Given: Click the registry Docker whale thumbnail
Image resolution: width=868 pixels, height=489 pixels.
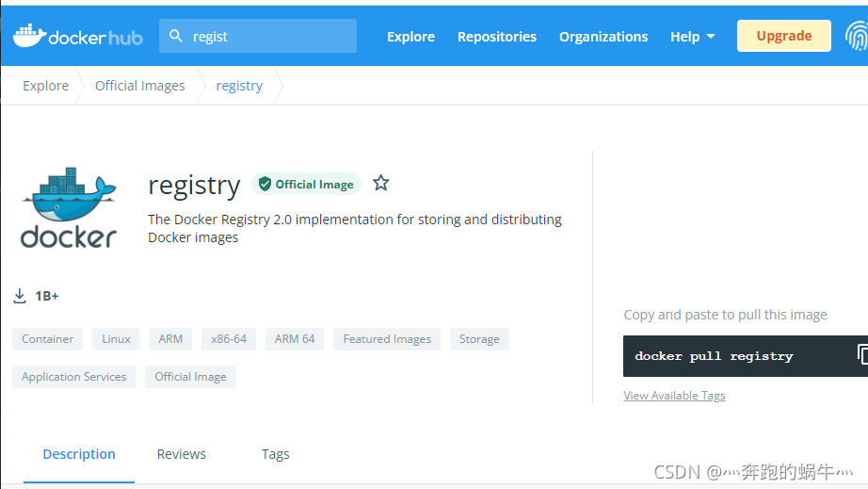Looking at the screenshot, I should point(69,207).
